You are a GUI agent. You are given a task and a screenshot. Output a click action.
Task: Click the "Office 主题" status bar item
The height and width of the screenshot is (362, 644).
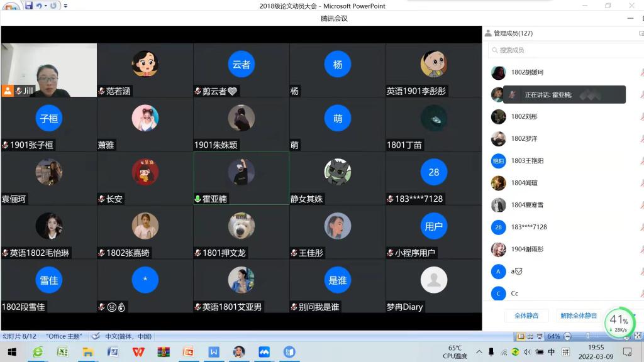pyautogui.click(x=64, y=336)
